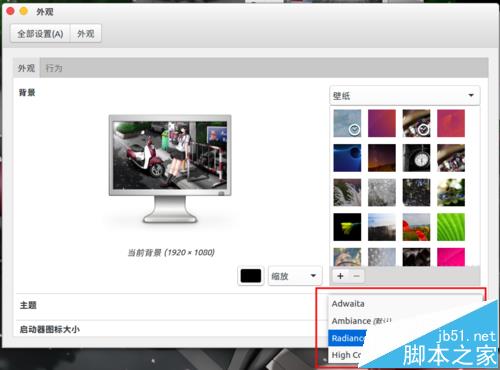
Task: Select the second-row brown photo without clock badge
Action: click(x=451, y=158)
